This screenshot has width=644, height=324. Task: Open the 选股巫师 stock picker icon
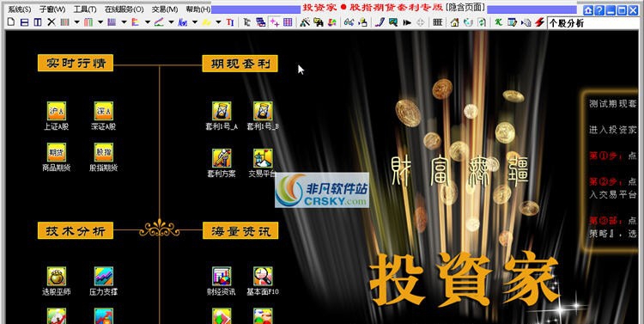(57, 276)
